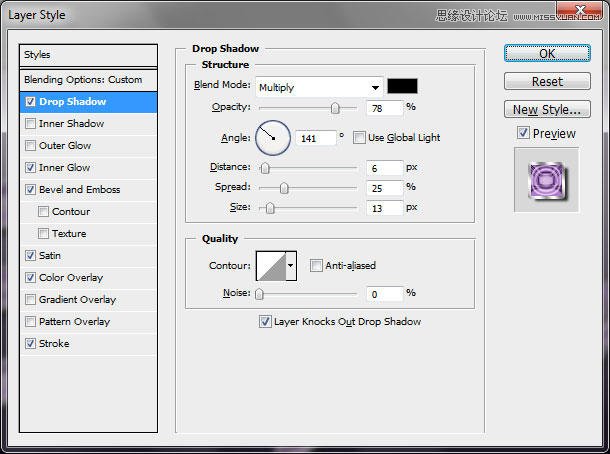The image size is (610, 454).
Task: Click the Angle dial control
Action: [x=273, y=138]
